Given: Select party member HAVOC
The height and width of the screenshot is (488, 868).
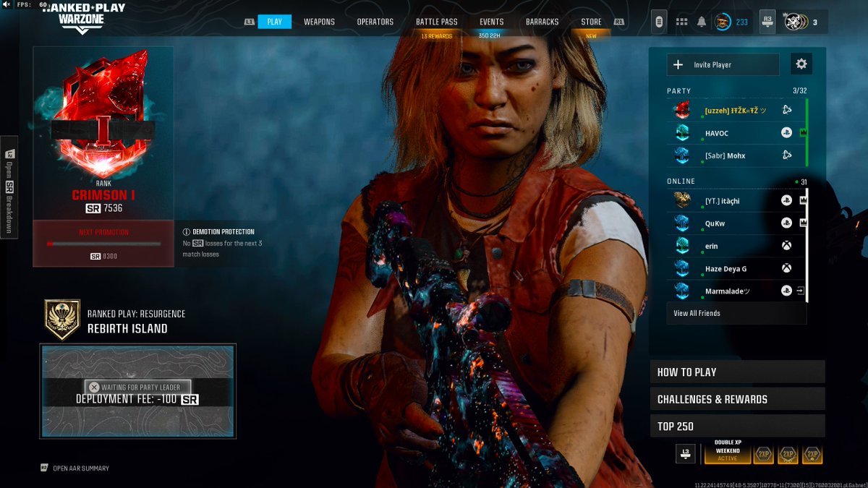Looking at the screenshot, I should tap(735, 133).
